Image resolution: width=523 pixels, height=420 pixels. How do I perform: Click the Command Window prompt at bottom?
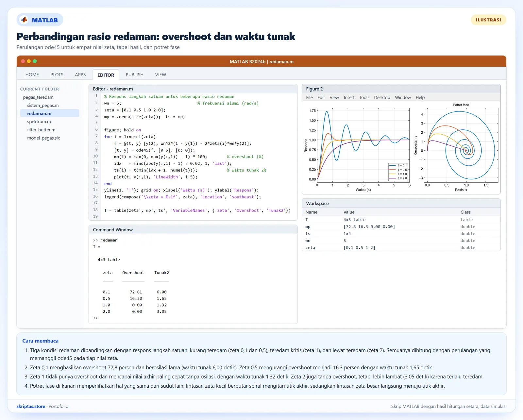click(x=95, y=318)
